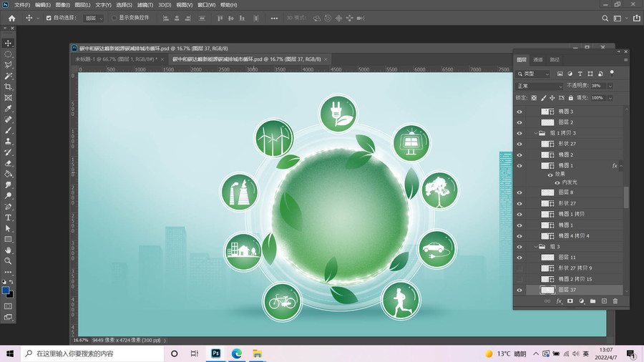Toggle layer filtering on/off switch
Screen dimensions: 644x362
point(612,73)
